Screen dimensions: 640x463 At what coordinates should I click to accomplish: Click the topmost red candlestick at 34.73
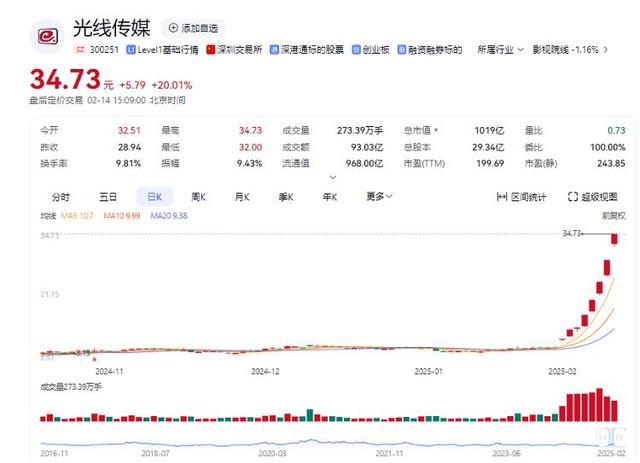click(614, 239)
